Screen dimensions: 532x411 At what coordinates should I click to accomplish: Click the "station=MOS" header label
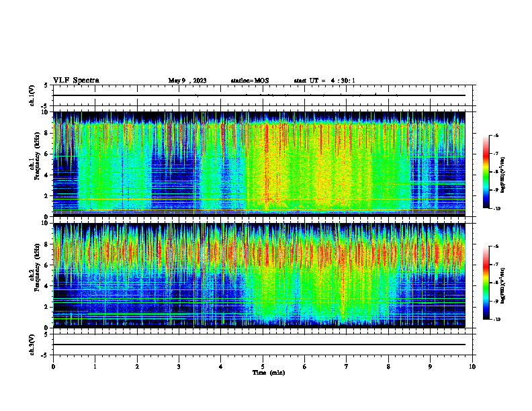(x=250, y=81)
